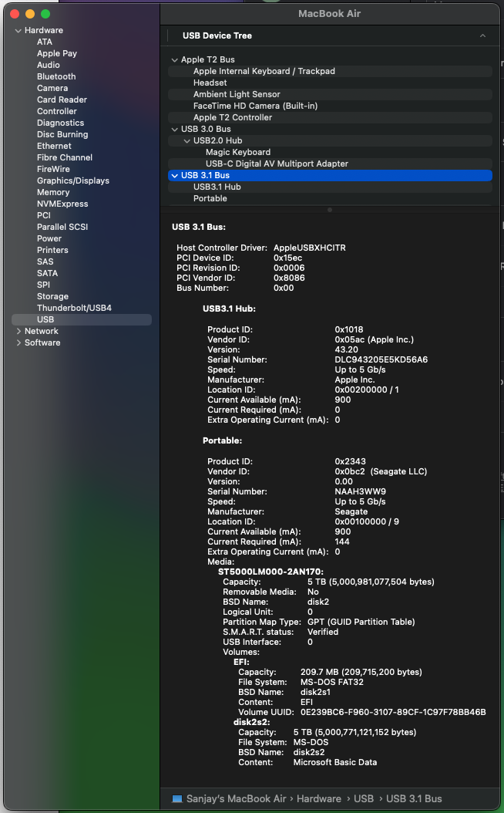Open Graphics/Displays in the sidebar
The image size is (504, 813).
tap(73, 181)
